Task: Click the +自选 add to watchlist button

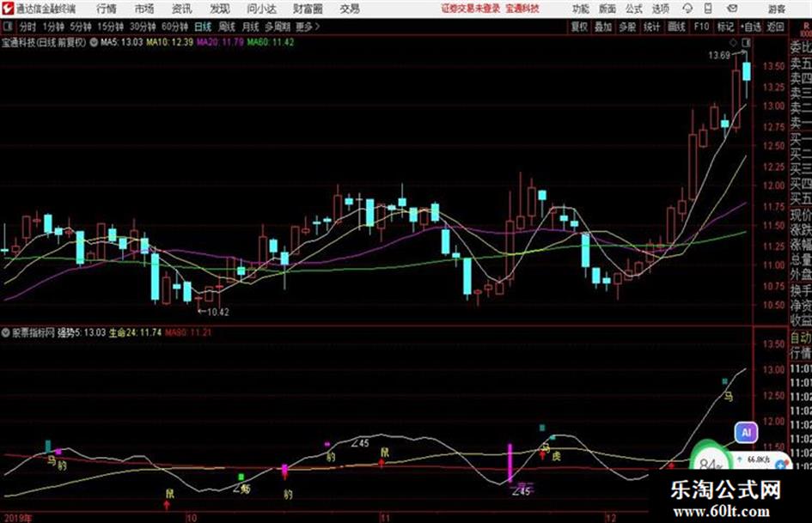Action: pyautogui.click(x=751, y=27)
